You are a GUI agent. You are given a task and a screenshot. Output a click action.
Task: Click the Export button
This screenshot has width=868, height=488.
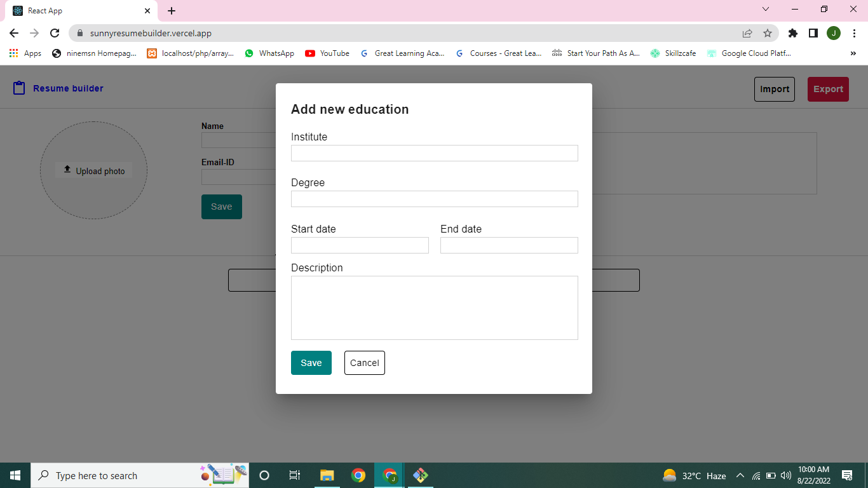pyautogui.click(x=828, y=89)
